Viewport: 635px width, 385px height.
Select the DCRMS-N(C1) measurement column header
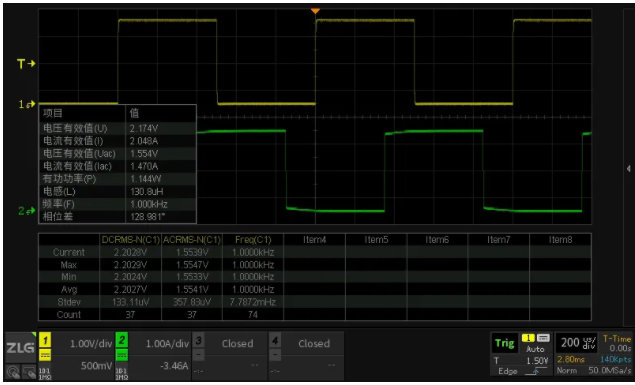pyautogui.click(x=130, y=240)
